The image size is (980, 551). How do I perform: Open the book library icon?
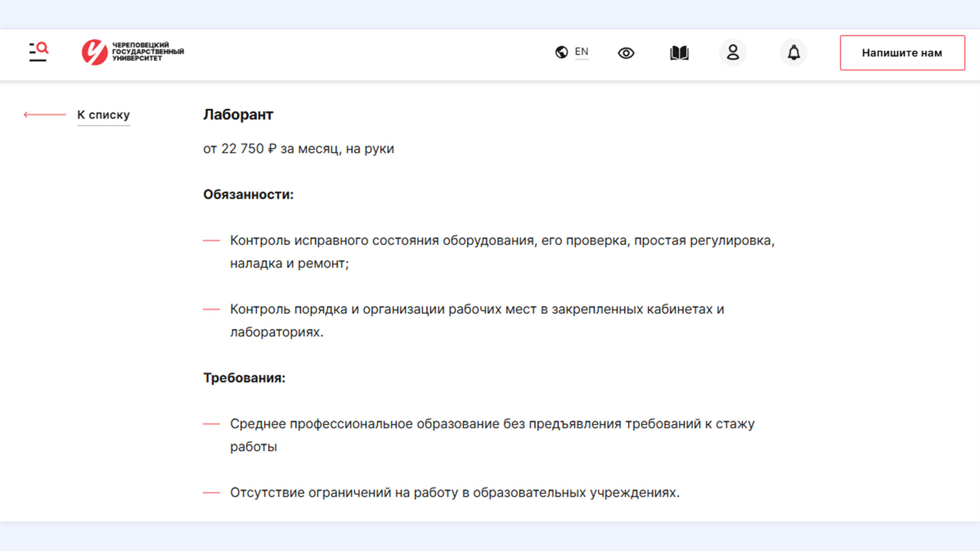[679, 53]
